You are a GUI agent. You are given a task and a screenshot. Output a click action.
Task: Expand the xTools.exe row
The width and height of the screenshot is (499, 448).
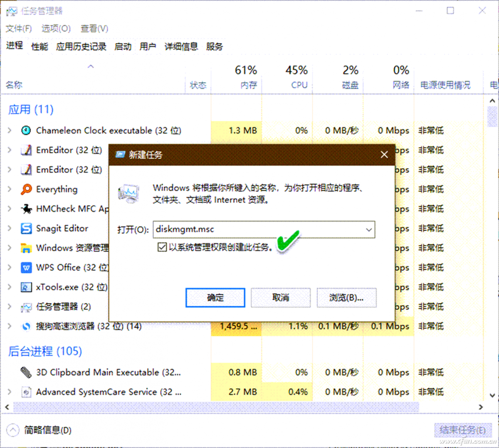click(10, 287)
